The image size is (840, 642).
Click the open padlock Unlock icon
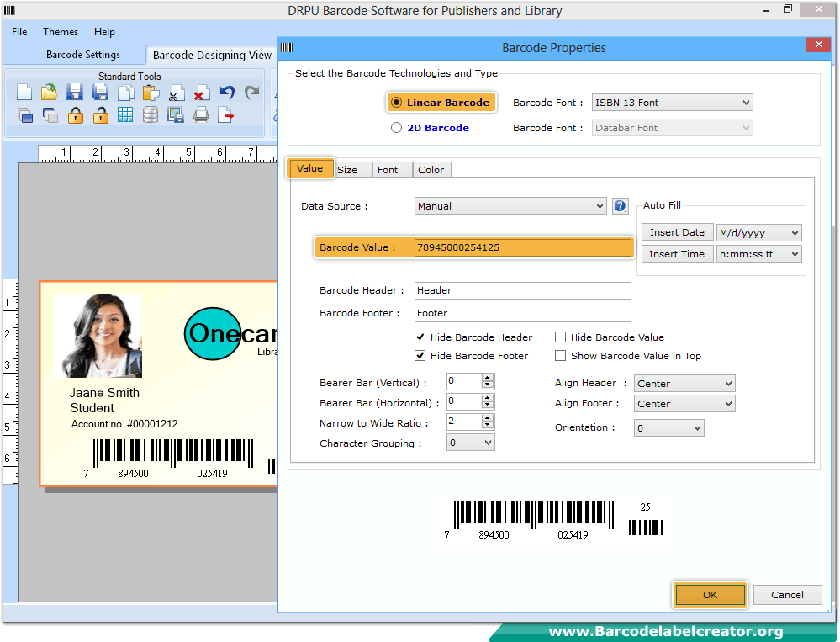(101, 114)
